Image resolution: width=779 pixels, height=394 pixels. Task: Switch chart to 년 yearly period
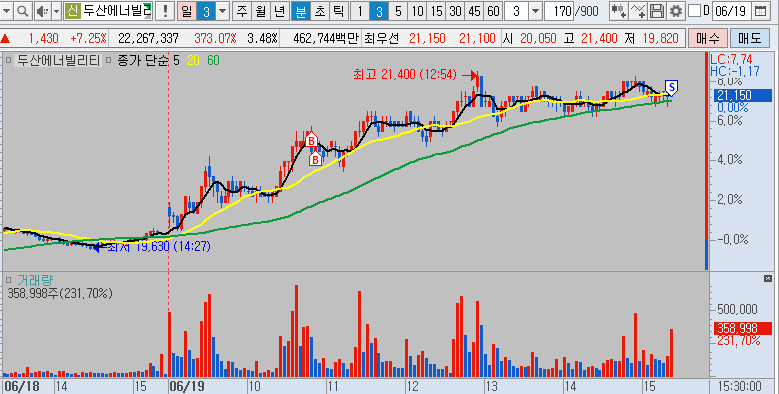(x=280, y=11)
